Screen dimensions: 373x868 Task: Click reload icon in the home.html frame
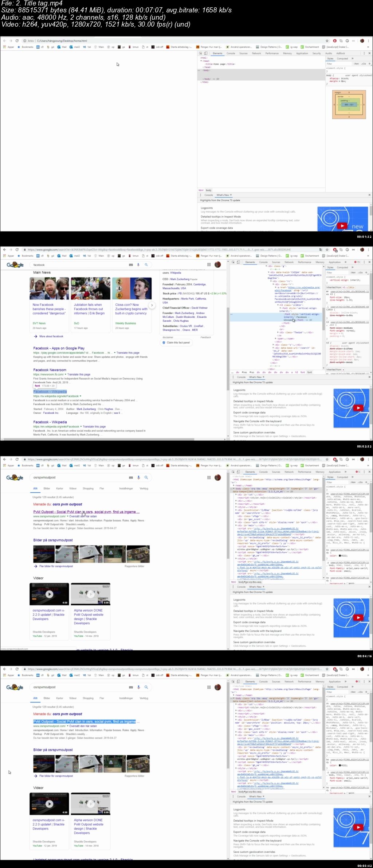point(17,41)
